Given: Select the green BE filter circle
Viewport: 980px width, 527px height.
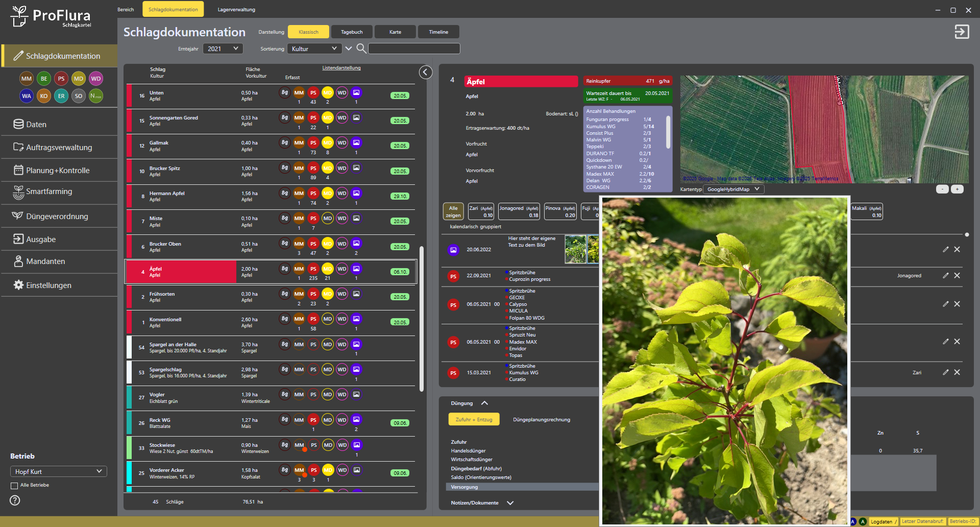Looking at the screenshot, I should (x=44, y=79).
